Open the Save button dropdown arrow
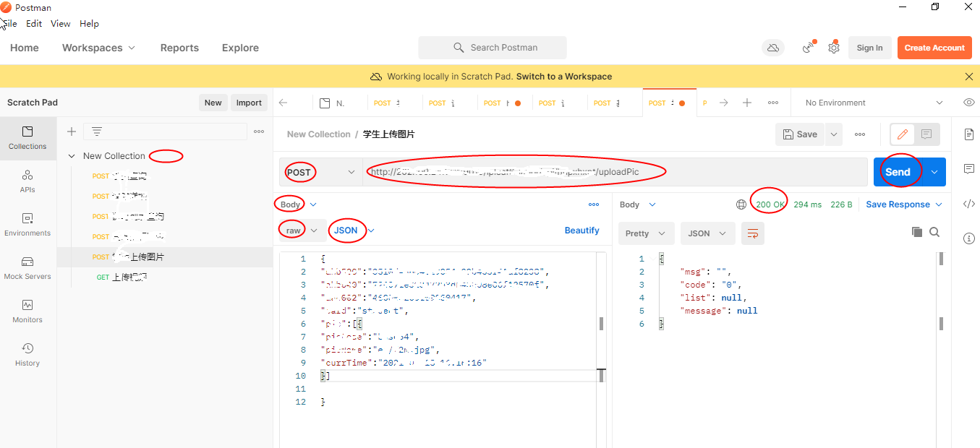The height and width of the screenshot is (448, 980). click(834, 134)
